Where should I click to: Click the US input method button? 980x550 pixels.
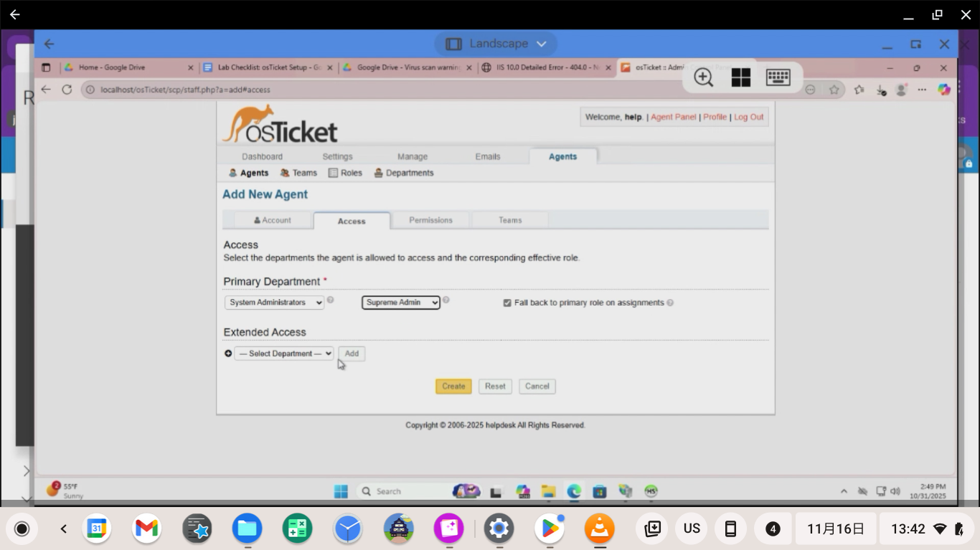tap(692, 529)
